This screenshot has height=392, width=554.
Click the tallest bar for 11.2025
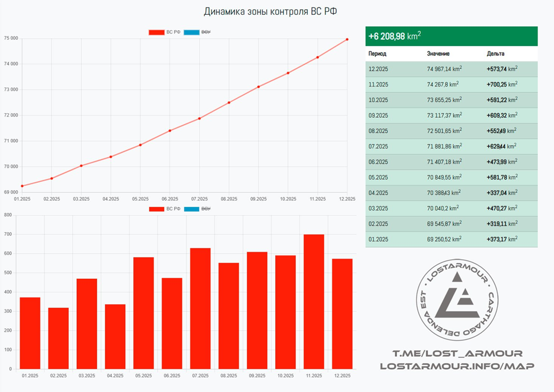pyautogui.click(x=314, y=302)
